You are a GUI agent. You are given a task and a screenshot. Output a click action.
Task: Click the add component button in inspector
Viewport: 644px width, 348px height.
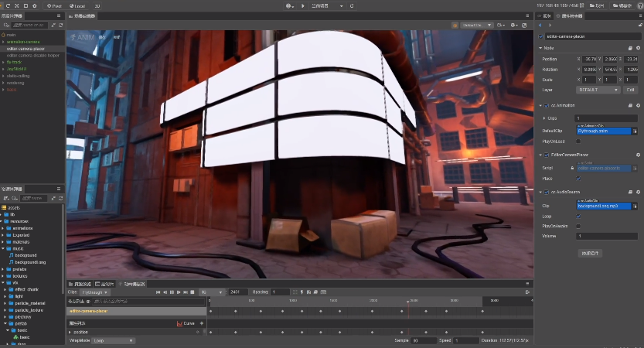[x=590, y=253]
